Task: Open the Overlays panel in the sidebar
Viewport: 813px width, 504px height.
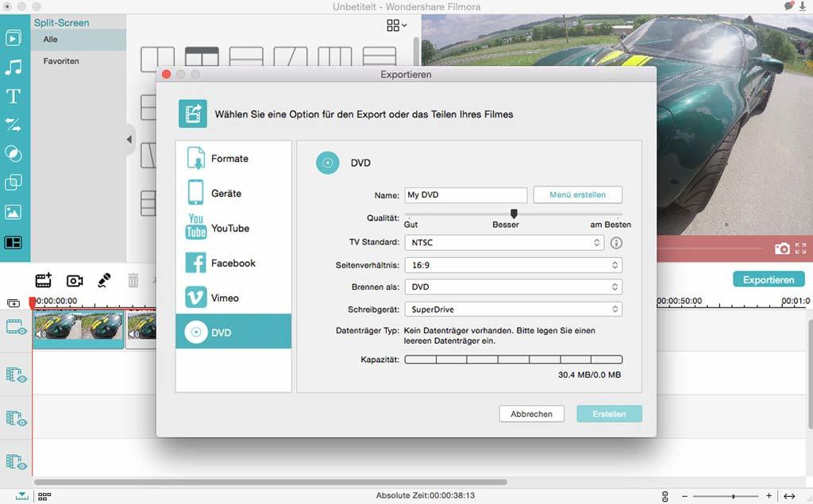Action: 13,183
